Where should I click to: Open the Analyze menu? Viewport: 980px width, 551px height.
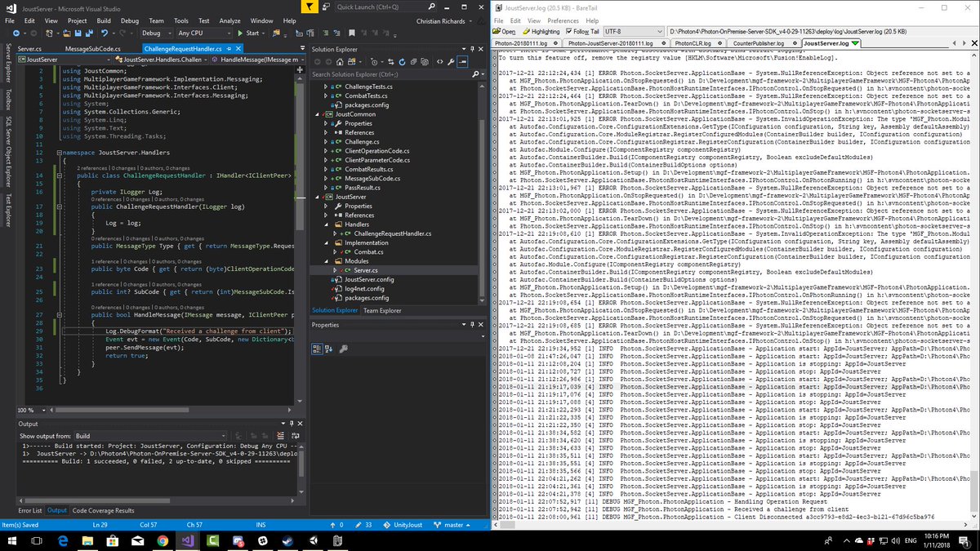230,20
